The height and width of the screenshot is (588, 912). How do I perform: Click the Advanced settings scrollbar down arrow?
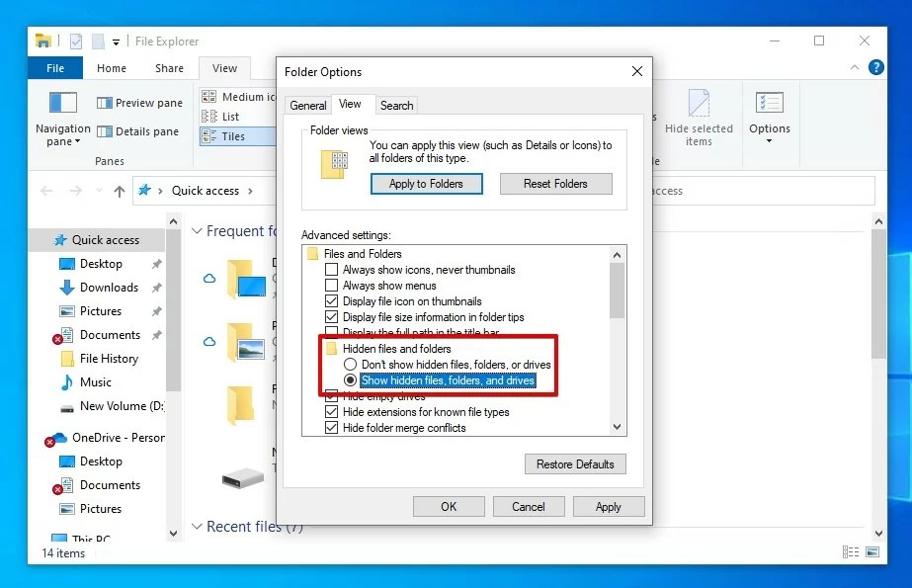(x=616, y=426)
